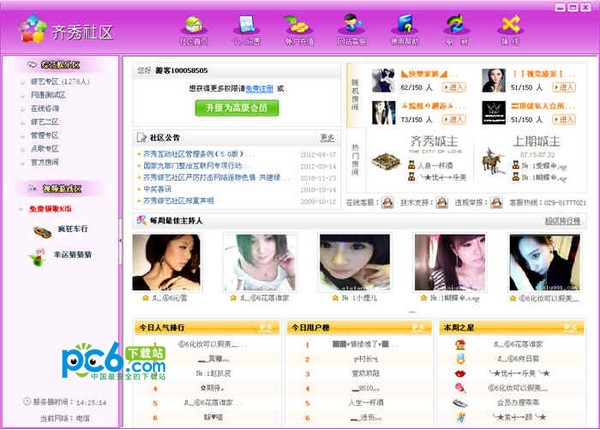Click 更多 in the 今日人气排行 header
The image size is (600, 430).
coord(266,327)
